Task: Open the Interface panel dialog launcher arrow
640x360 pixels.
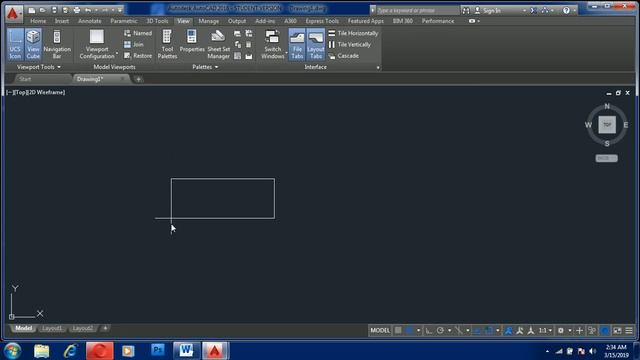Action: point(378,67)
